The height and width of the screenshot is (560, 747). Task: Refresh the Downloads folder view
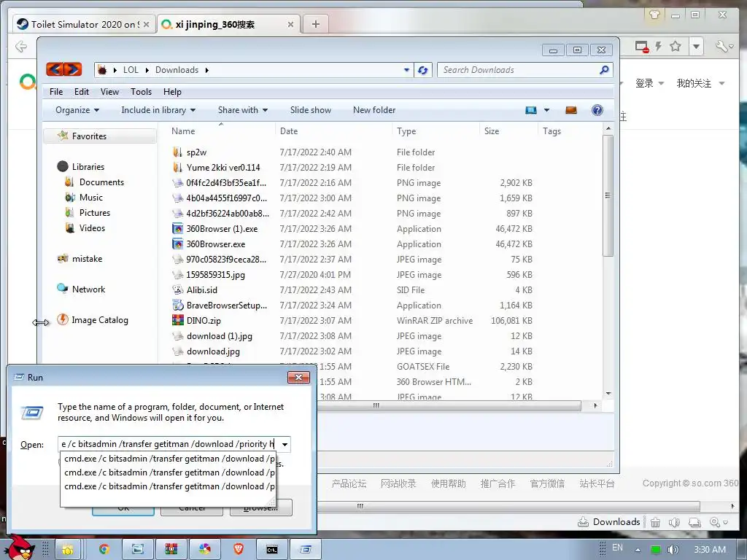[422, 70]
